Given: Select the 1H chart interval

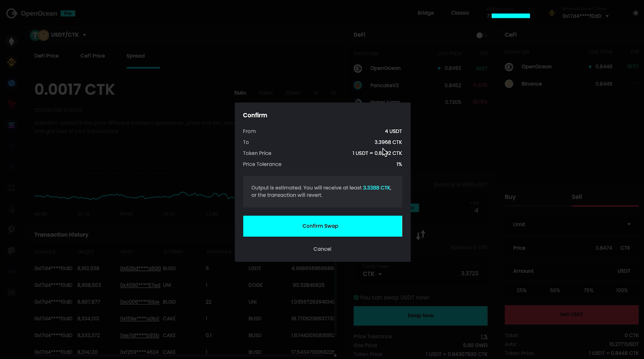Looking at the screenshot, I should pyautogui.click(x=316, y=93).
